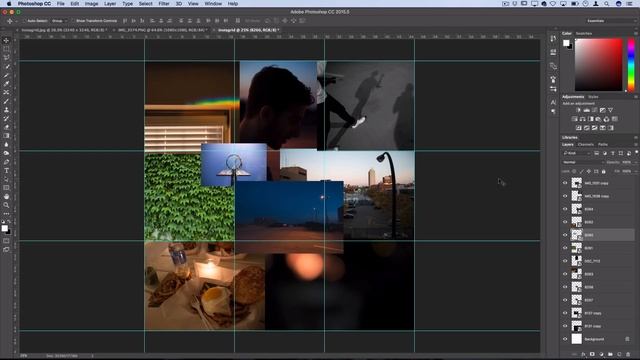Screen dimensions: 640x360
Task: Add a Vibrance adjustment
Action: pos(611,110)
